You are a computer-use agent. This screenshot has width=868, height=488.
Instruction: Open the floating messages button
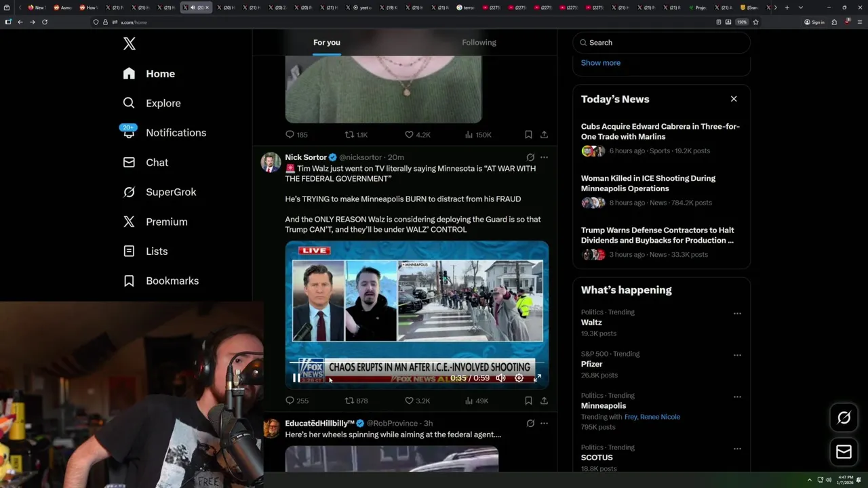point(844,451)
